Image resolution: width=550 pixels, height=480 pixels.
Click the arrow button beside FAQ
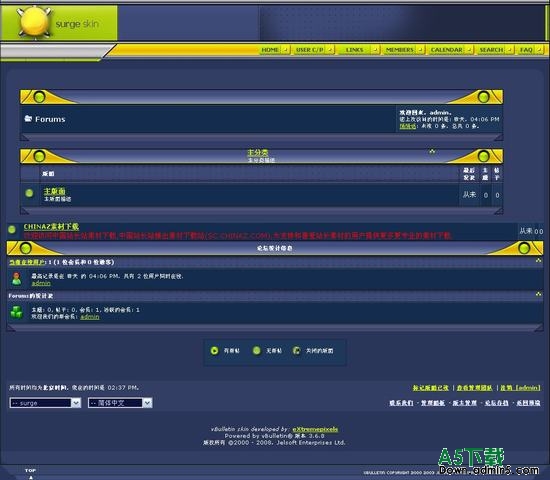(x=539, y=50)
